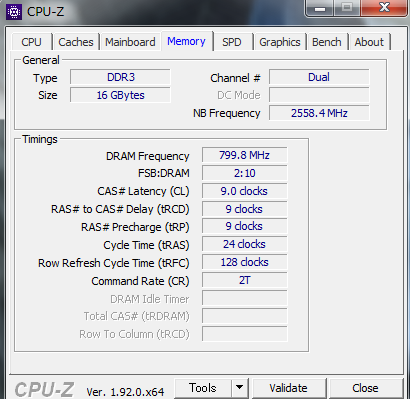Viewport: 410px width, 399px height.
Task: Click the CAS# Latency value 9.0 clocks
Action: click(x=244, y=191)
